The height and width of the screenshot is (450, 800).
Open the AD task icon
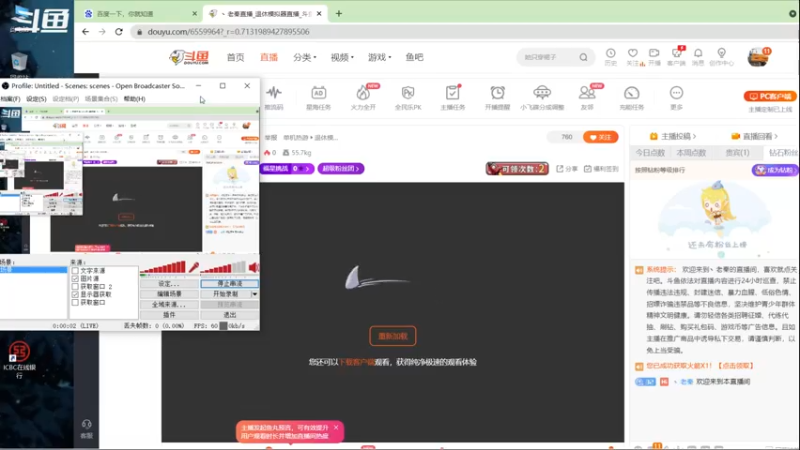click(x=318, y=93)
